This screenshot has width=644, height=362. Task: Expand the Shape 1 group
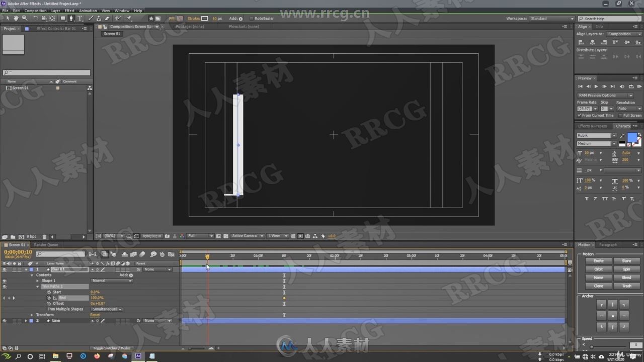click(37, 281)
